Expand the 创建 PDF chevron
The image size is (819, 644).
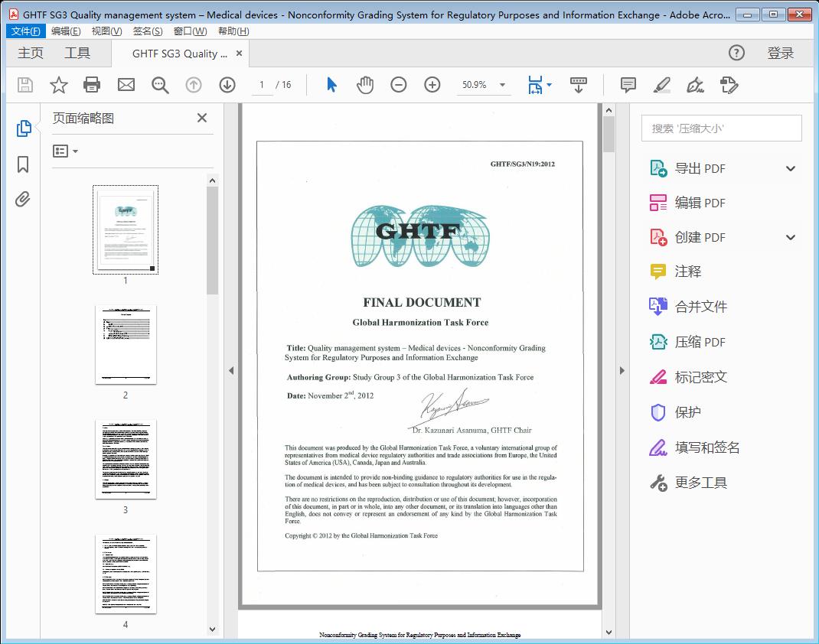point(791,237)
